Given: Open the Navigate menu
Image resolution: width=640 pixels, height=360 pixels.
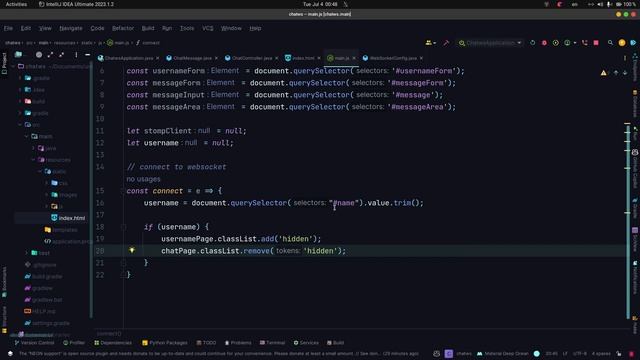Looking at the screenshot, I should pyautogui.click(x=71, y=28).
